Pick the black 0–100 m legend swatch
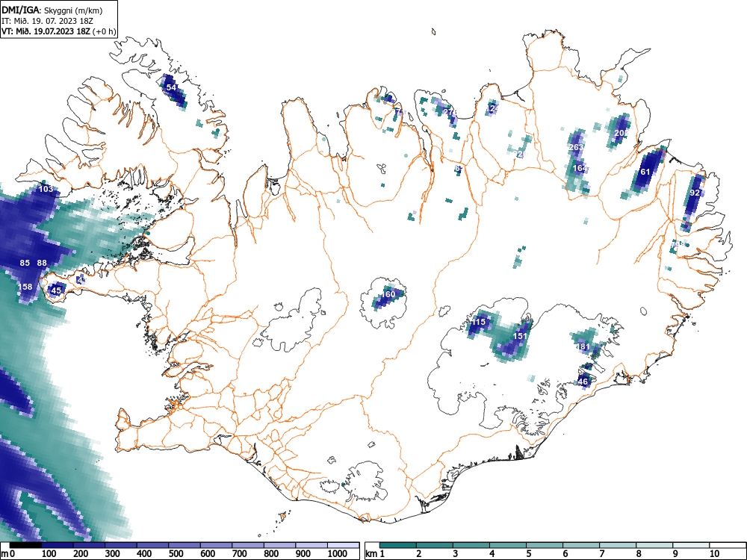 [25, 545]
